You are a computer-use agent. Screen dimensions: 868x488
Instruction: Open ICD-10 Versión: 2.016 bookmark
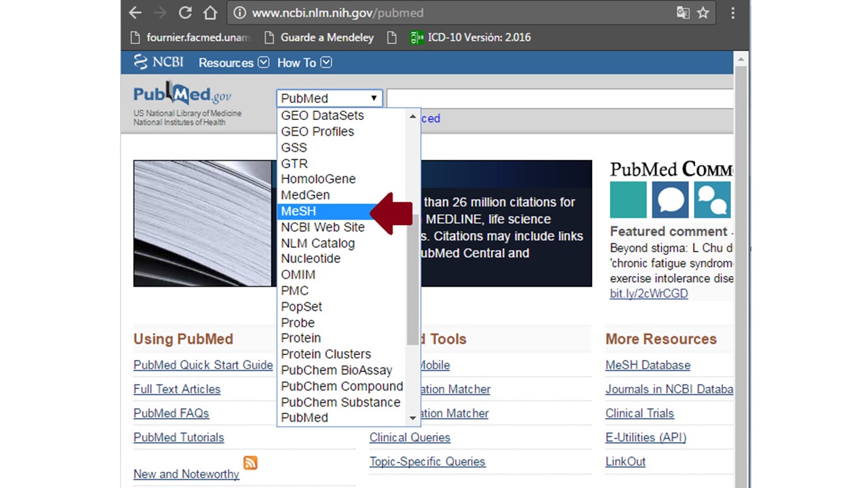[x=471, y=37]
